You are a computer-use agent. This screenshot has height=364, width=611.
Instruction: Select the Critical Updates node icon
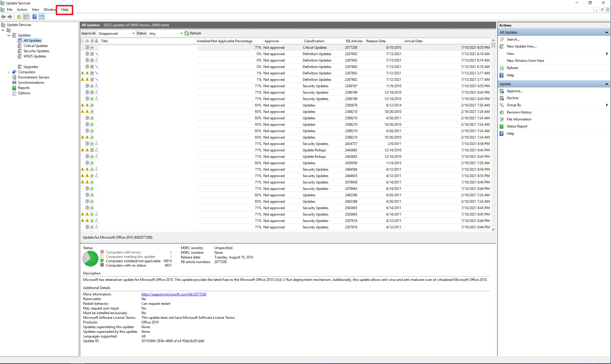20,46
